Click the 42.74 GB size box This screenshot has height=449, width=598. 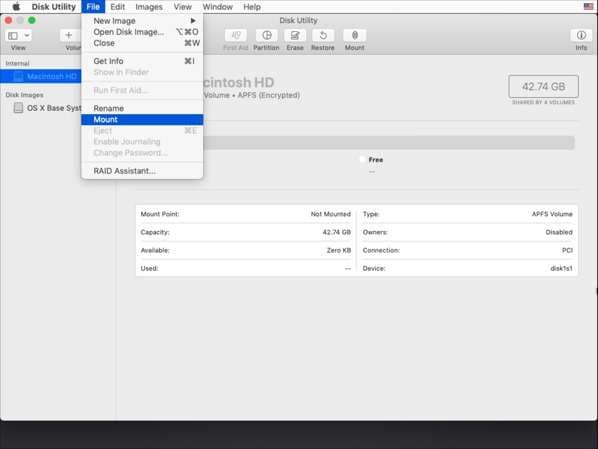(x=543, y=86)
